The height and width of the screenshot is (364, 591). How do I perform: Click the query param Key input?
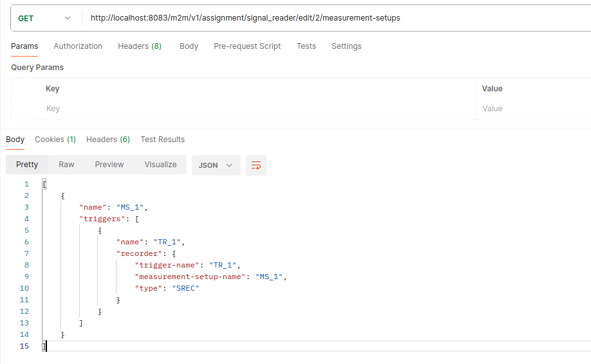(258, 109)
